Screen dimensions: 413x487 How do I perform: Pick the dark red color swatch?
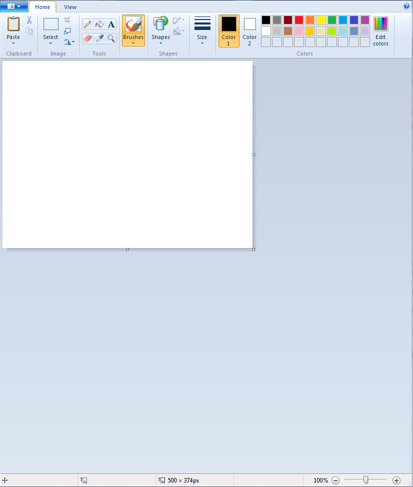[288, 20]
